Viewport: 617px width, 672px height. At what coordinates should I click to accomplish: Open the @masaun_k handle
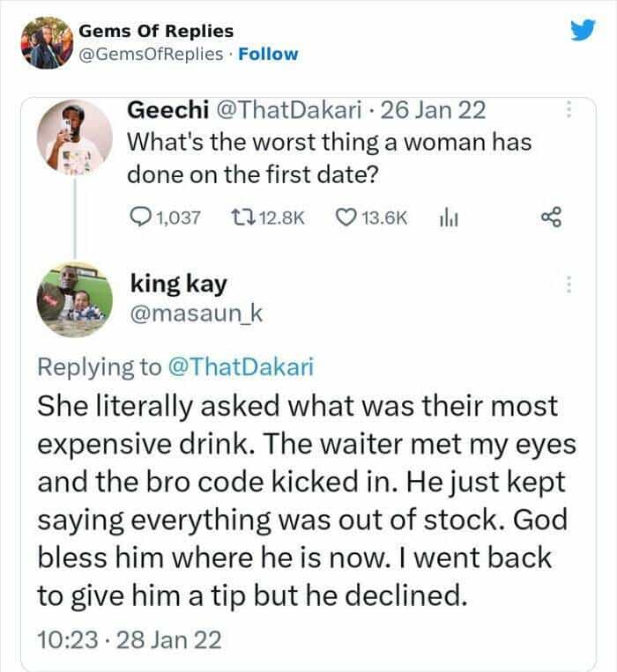(x=182, y=314)
